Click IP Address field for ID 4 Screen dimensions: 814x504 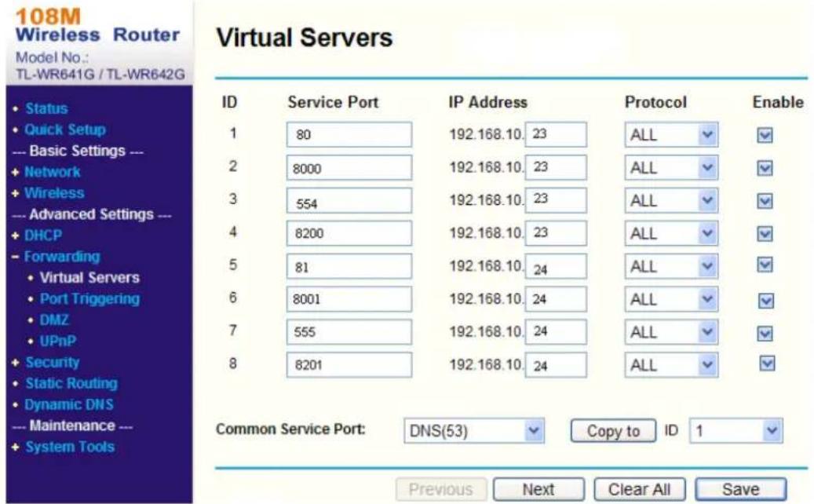pyautogui.click(x=556, y=234)
